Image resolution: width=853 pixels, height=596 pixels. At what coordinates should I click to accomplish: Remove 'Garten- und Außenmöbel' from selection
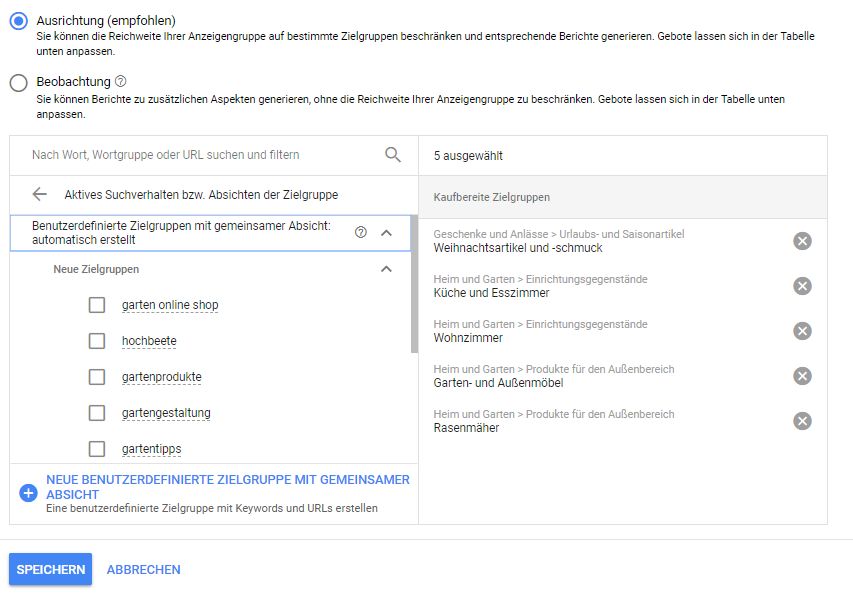[802, 376]
